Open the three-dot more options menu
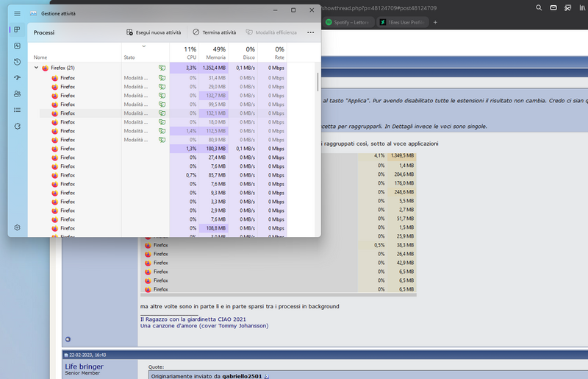This screenshot has height=379, width=588. pos(310,32)
